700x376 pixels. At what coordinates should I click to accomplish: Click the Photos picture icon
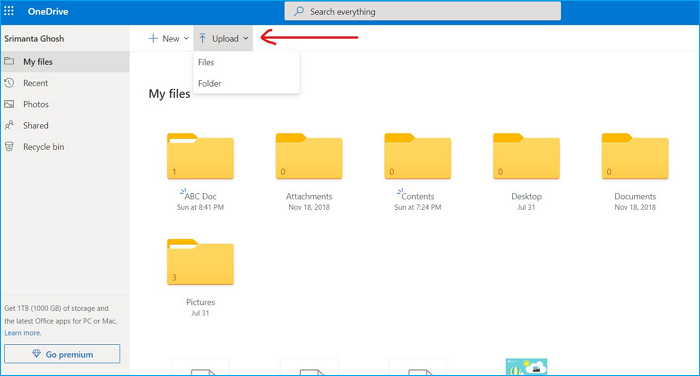[x=9, y=104]
